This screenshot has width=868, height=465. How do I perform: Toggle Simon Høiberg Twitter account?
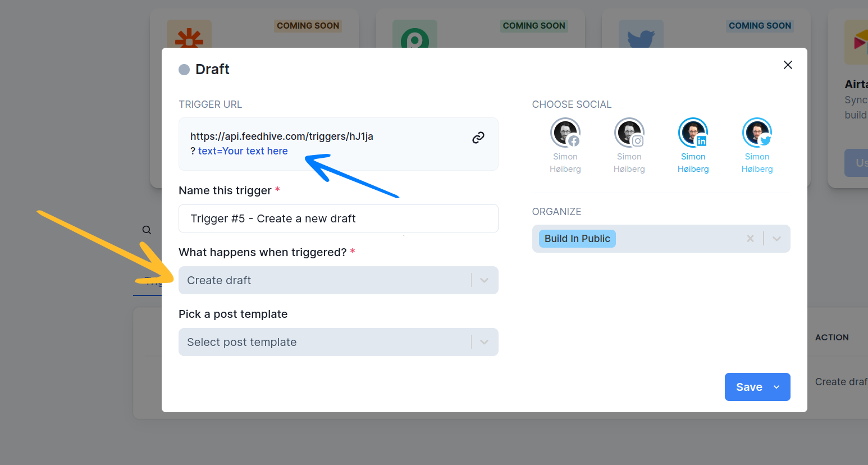coord(757,134)
